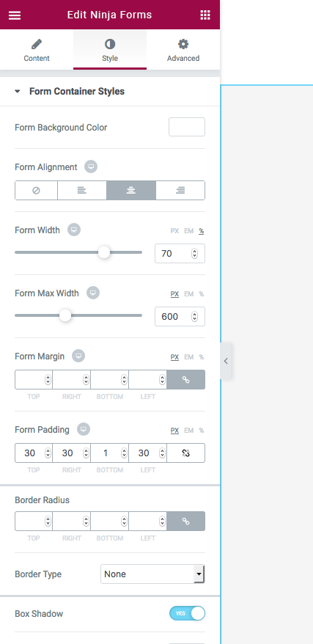Set Form Width unit to PX
The width and height of the screenshot is (313, 644).
pyautogui.click(x=174, y=231)
